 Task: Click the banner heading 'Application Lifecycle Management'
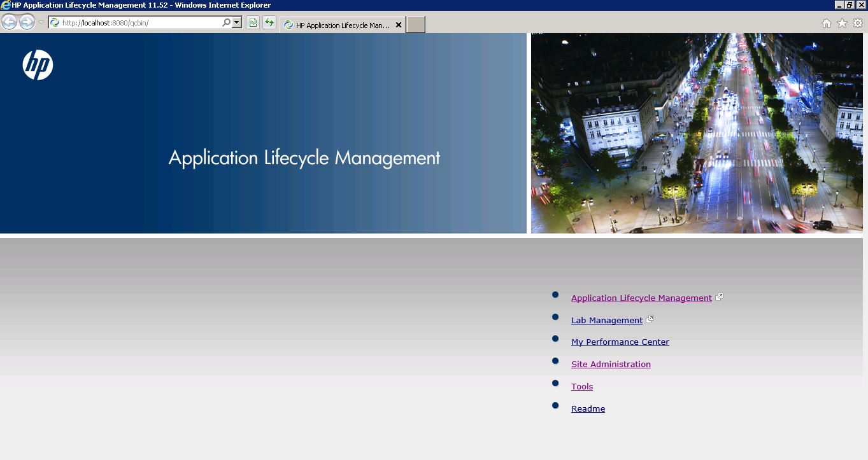tap(304, 158)
